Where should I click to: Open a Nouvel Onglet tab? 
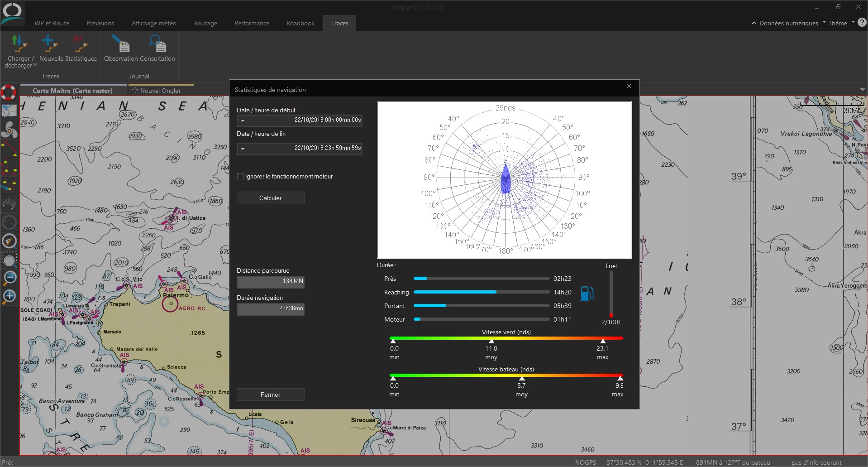tap(160, 91)
